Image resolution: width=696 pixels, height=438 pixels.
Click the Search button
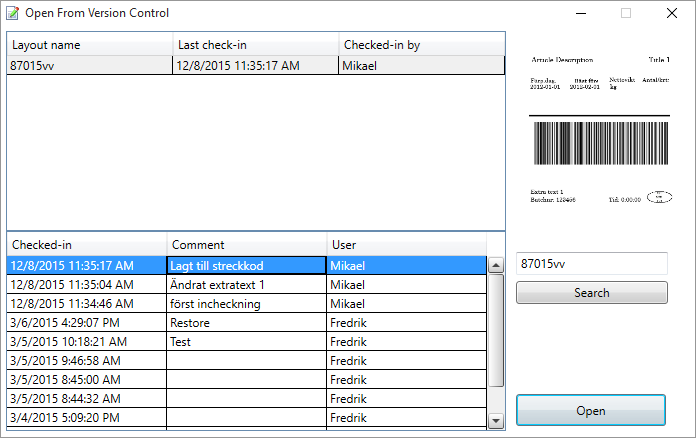coord(591,293)
